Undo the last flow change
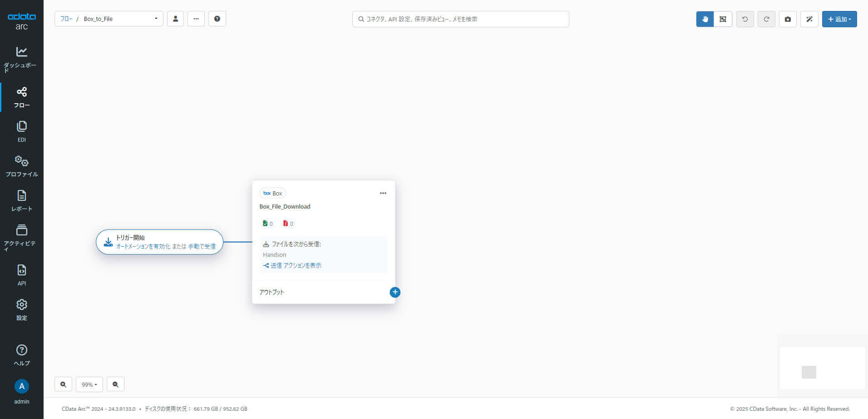The image size is (868, 419). [x=745, y=19]
